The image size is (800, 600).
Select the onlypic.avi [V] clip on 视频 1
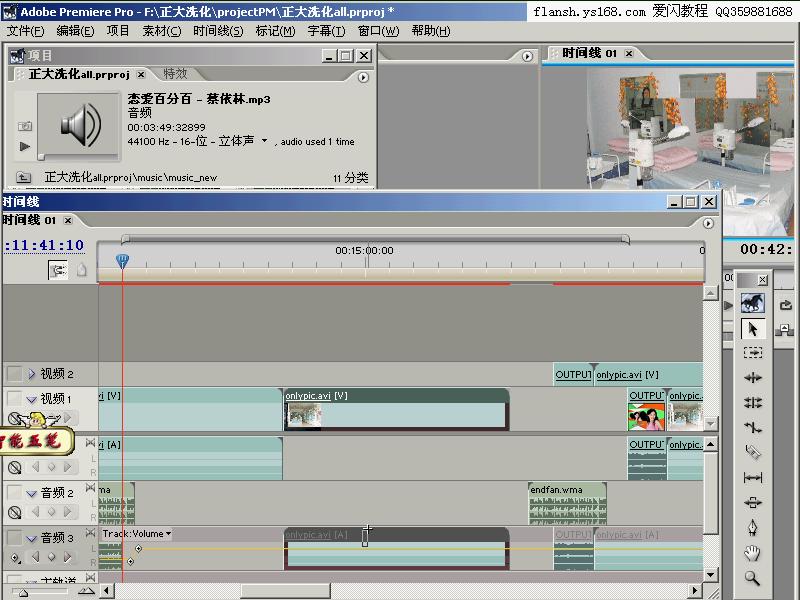click(396, 409)
